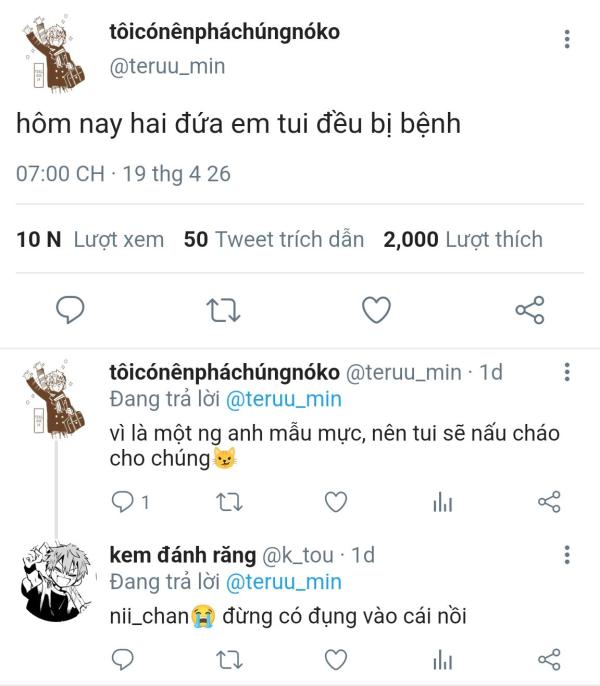Retweet kem đánh răng's comment
600x686 pixels.
pos(229,660)
